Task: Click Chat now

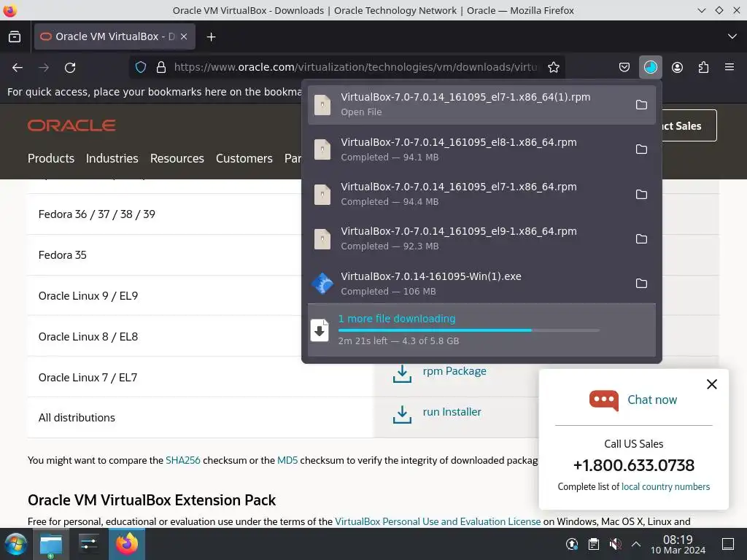Action: pyautogui.click(x=651, y=400)
